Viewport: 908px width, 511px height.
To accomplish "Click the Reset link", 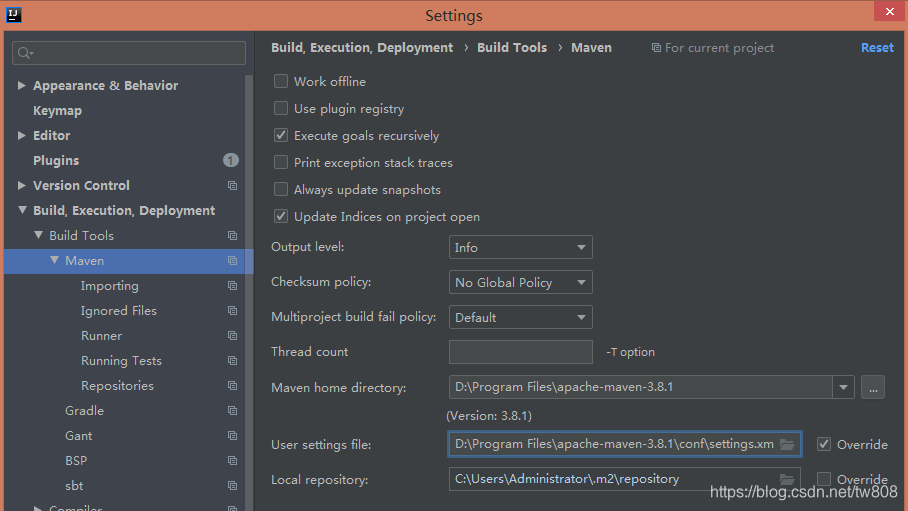I will tap(877, 48).
